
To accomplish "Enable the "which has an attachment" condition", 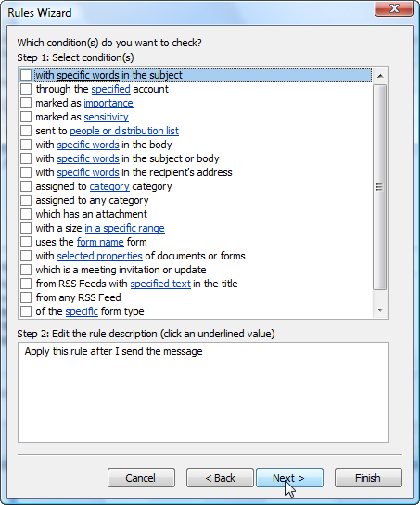I will (26, 214).
